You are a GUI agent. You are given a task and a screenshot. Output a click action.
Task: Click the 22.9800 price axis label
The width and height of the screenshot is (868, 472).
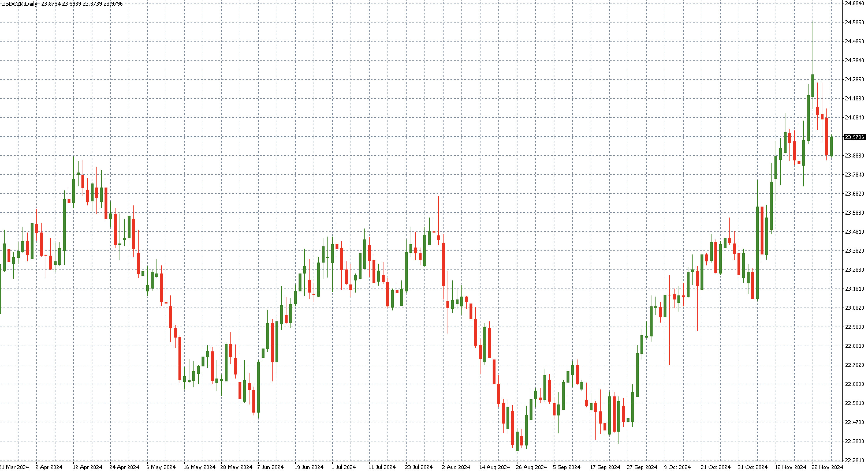[x=854, y=327]
